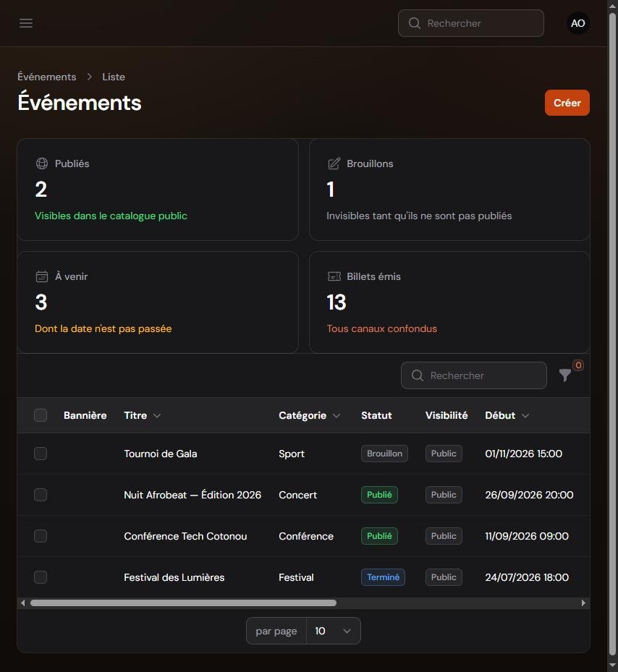618x672 pixels.
Task: Sort the table by Titre column
Action: [x=142, y=415]
